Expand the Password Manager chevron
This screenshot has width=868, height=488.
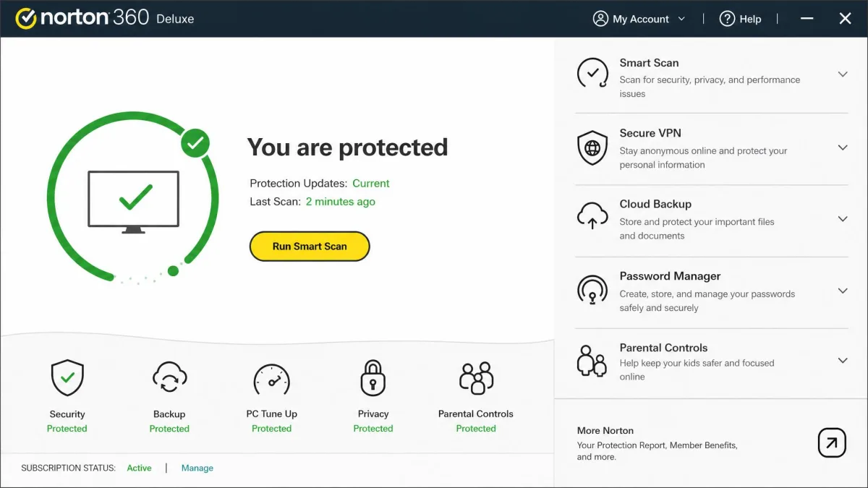pos(842,291)
